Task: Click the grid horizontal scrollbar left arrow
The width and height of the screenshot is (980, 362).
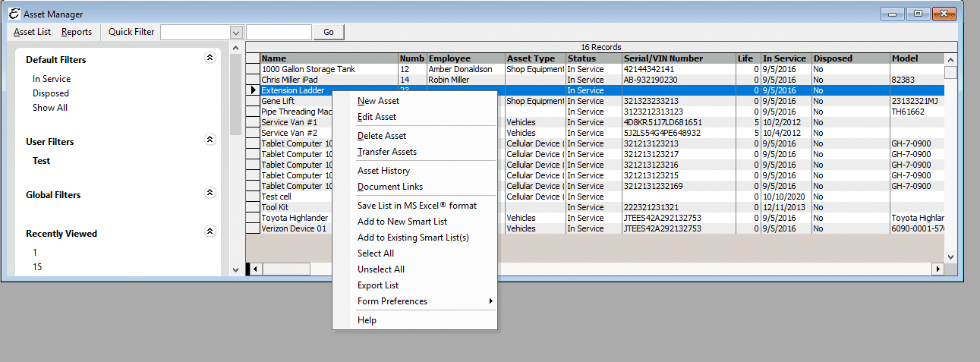Action: coord(255,269)
